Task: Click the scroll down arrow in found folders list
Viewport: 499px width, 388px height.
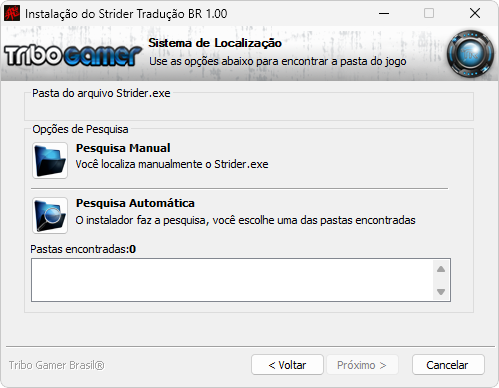Action: click(441, 292)
